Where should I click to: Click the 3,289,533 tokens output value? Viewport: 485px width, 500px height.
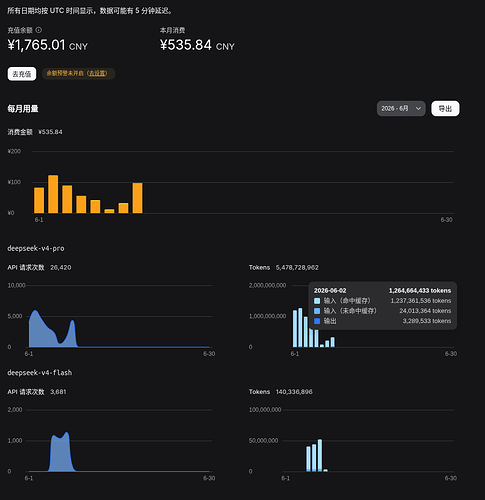coord(427,321)
